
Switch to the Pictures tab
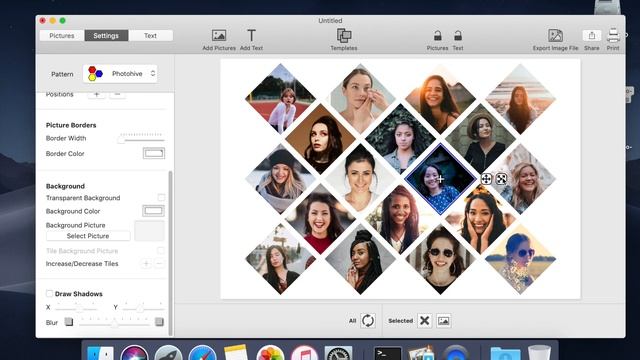[x=62, y=36]
